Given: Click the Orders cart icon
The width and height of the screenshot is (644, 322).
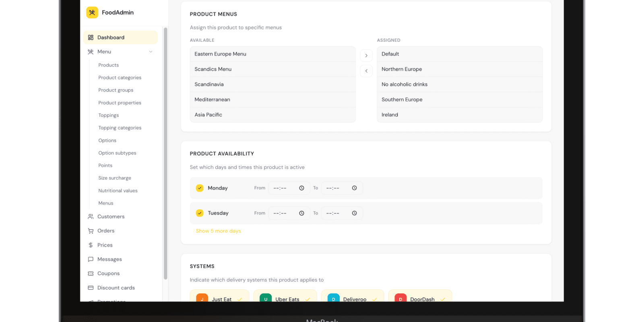Looking at the screenshot, I should [x=91, y=231].
